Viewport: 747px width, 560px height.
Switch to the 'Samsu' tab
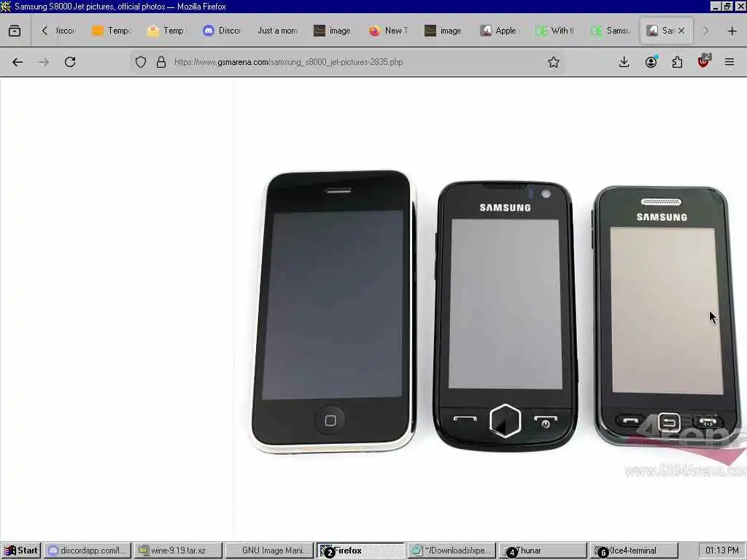point(611,31)
